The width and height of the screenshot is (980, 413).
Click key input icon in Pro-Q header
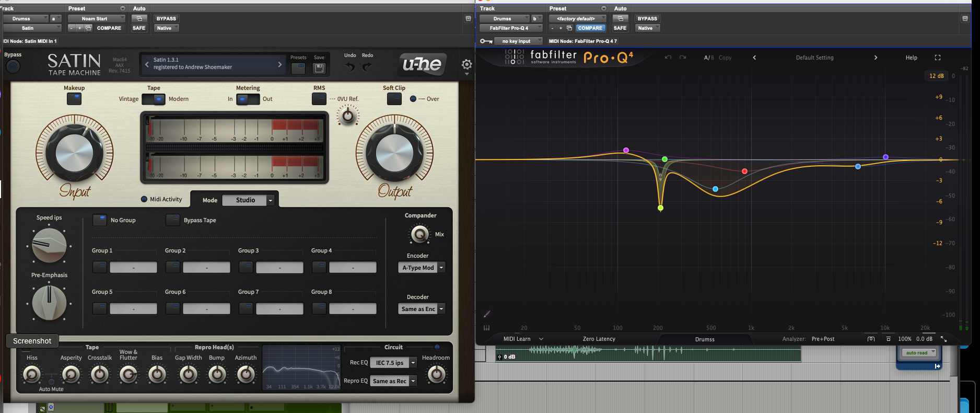tap(486, 41)
